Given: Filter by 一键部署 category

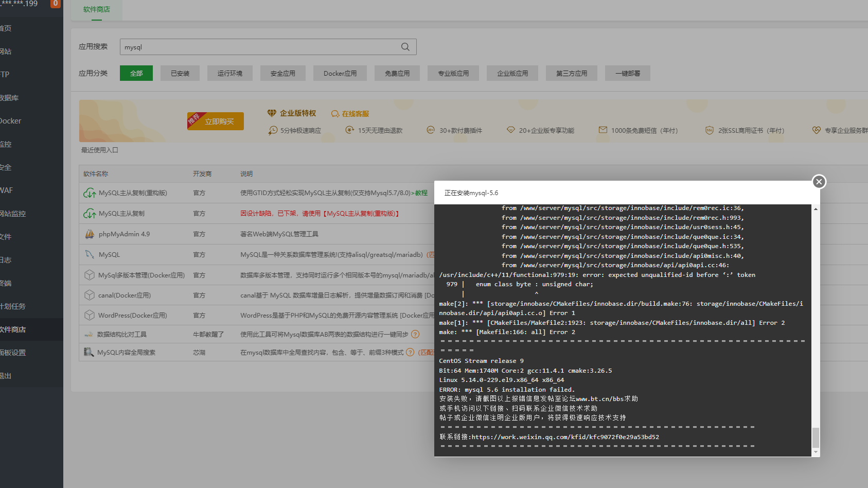Looking at the screenshot, I should pyautogui.click(x=628, y=73).
